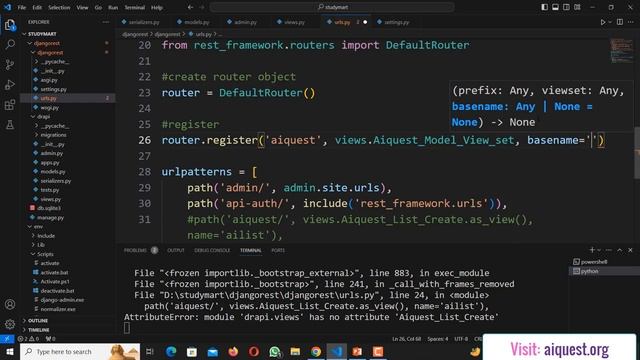Screen dimensions: 640x360
Task: Open terminal panel more actions ellipsis
Action: [x=609, y=250]
